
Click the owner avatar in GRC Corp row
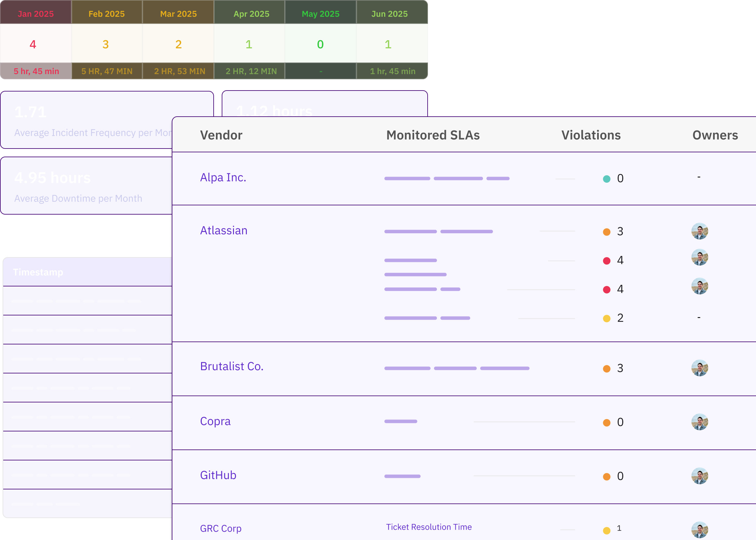click(700, 530)
